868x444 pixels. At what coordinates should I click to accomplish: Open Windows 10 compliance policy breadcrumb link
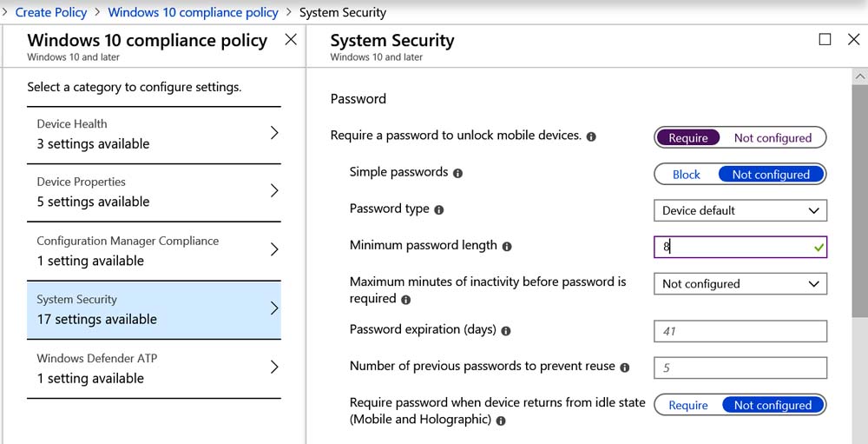click(194, 12)
